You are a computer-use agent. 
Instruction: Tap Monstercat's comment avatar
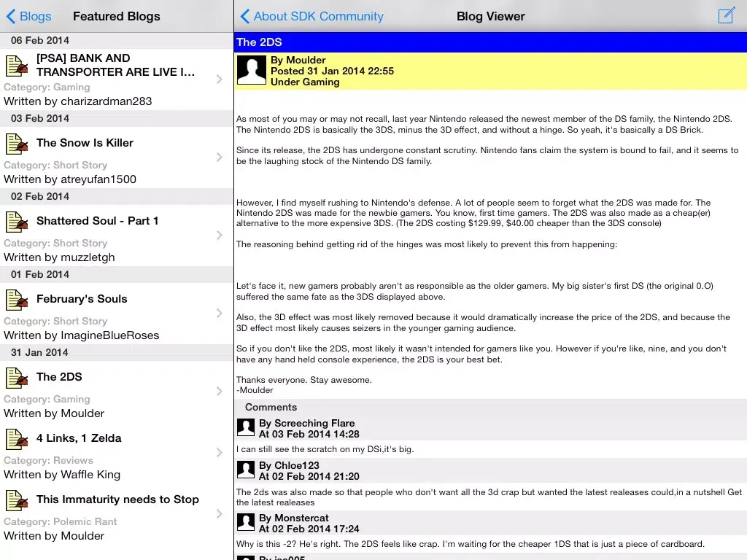pos(246,522)
